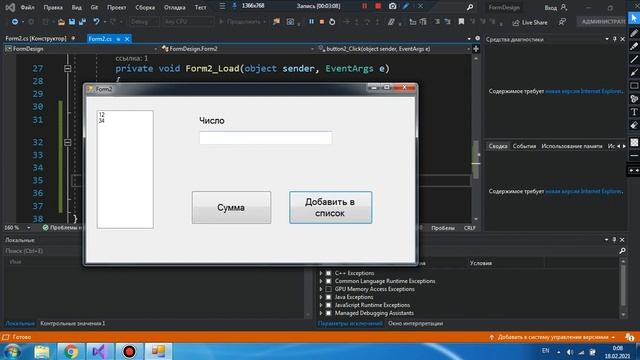Image resolution: width=640 pixels, height=360 pixels.
Task: Switch to the Использование памяти tab
Action: click(571, 146)
